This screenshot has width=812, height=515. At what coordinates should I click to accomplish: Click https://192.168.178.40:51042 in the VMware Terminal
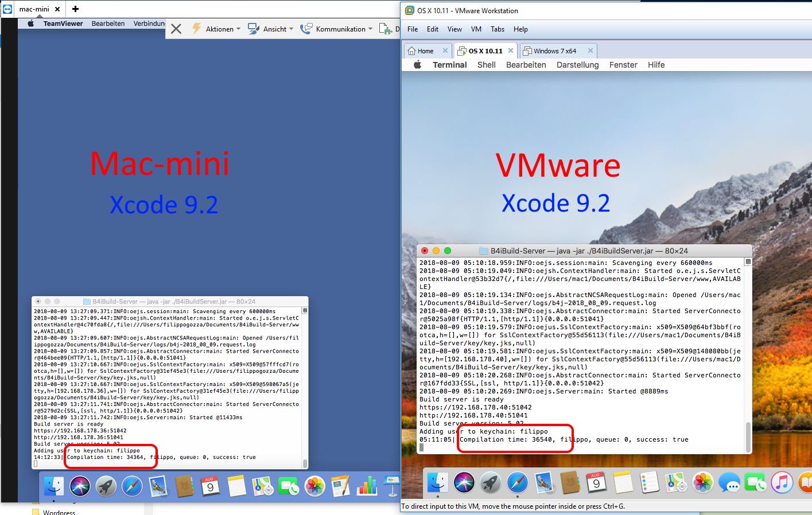475,407
